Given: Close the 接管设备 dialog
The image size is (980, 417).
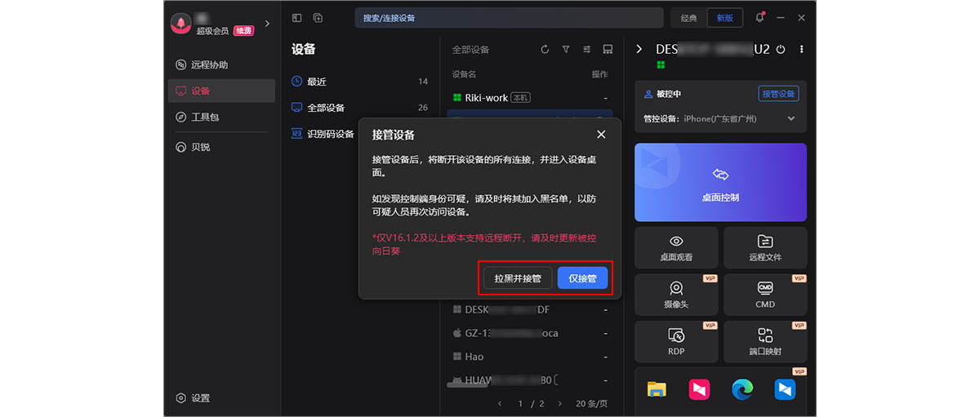Looking at the screenshot, I should pos(601,135).
